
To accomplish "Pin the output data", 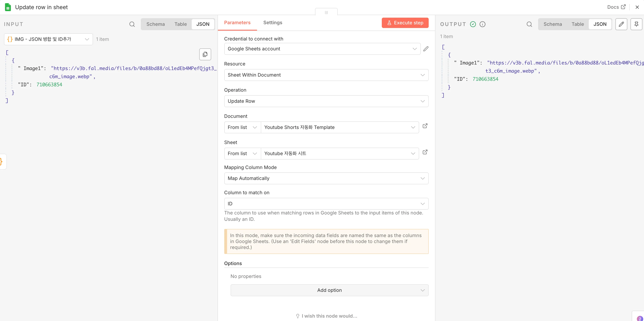I will [x=636, y=24].
